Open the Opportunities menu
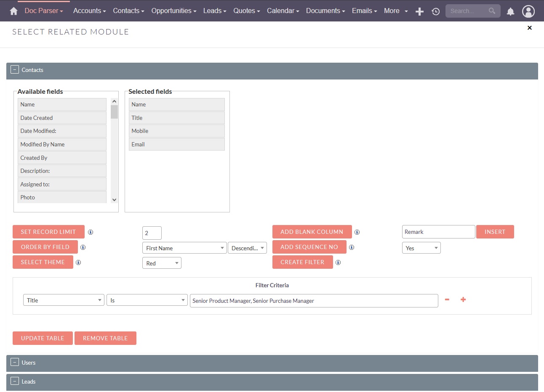This screenshot has width=544, height=392. (x=173, y=11)
